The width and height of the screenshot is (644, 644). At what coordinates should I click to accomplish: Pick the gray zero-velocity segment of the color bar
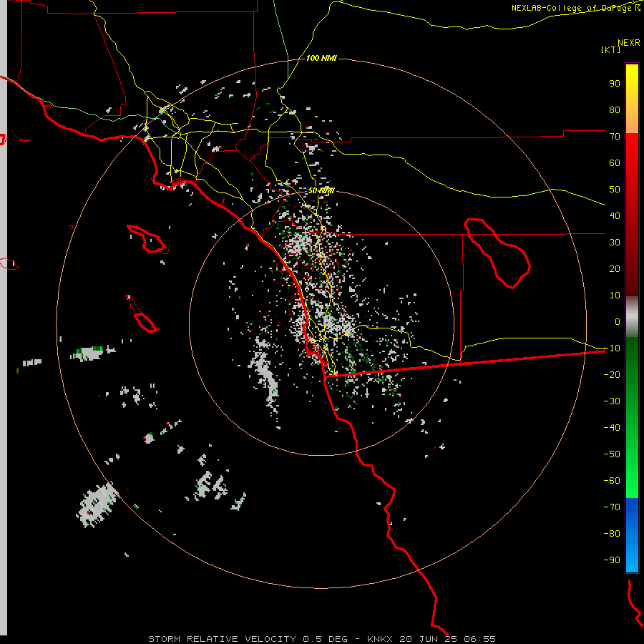coord(632,317)
